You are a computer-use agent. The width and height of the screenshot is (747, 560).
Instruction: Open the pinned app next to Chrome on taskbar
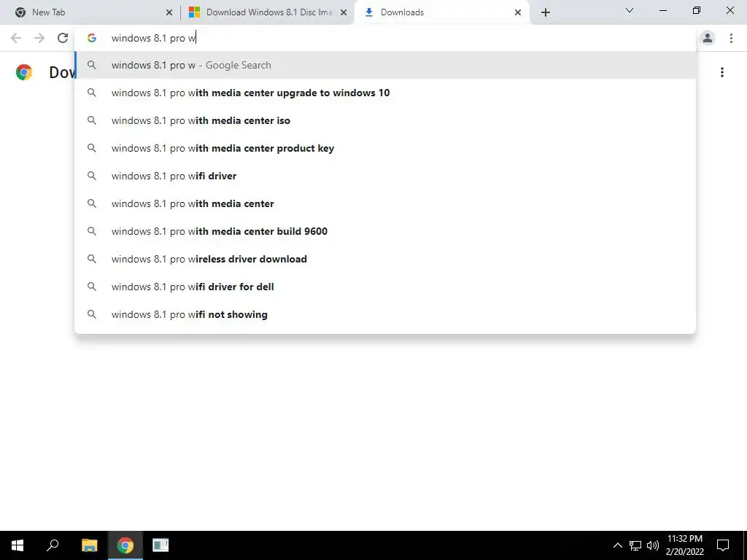click(160, 545)
